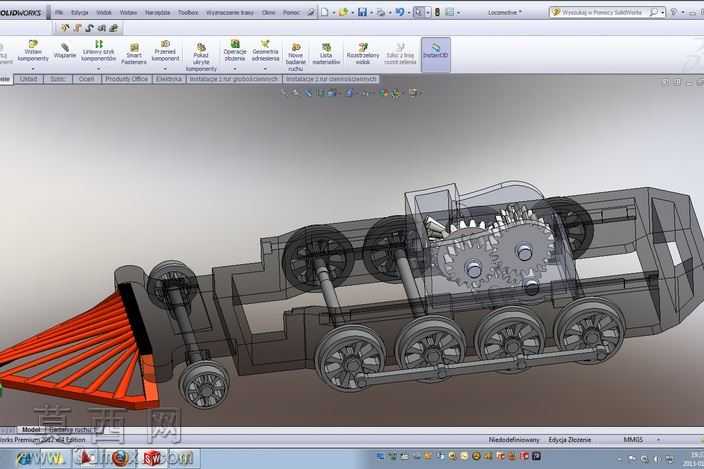Image resolution: width=704 pixels, height=469 pixels.
Task: Create a Rozstrzelony widok
Action: point(363,54)
